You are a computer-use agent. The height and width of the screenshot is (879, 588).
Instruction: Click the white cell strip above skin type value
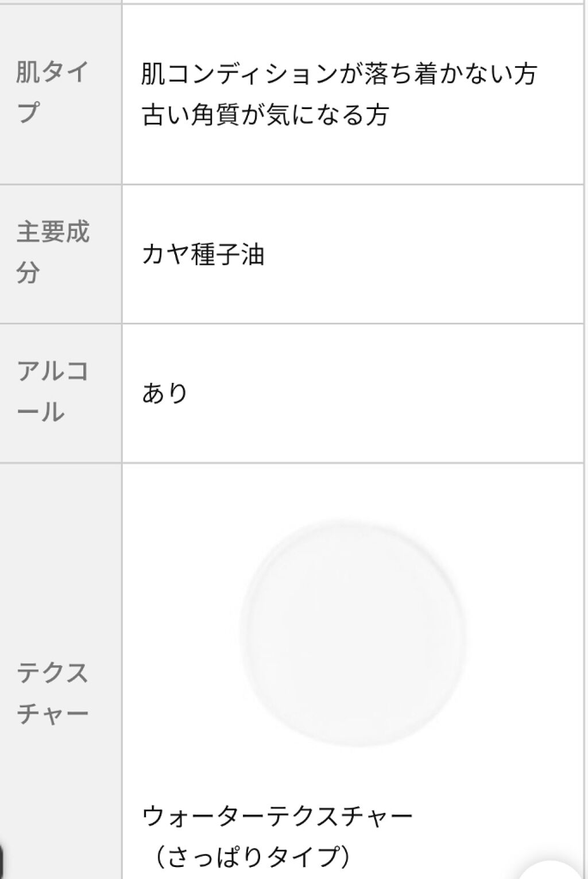[x=353, y=2]
